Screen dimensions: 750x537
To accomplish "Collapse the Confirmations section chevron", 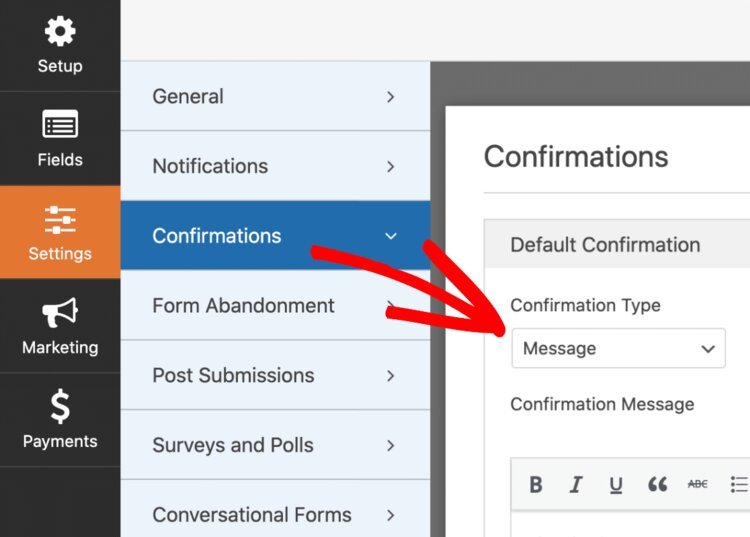I will pos(391,236).
